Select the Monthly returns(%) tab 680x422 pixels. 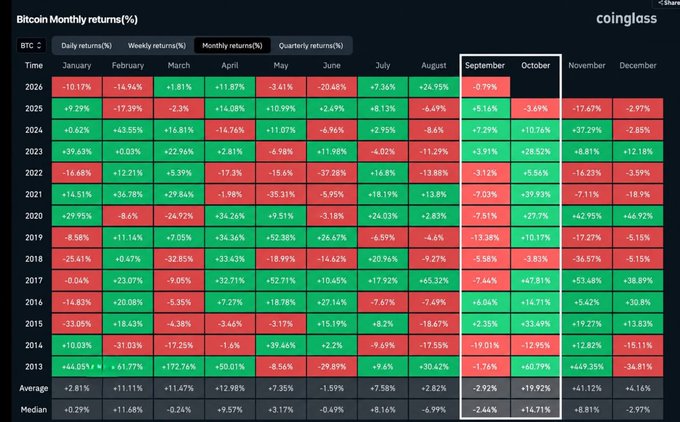(232, 46)
